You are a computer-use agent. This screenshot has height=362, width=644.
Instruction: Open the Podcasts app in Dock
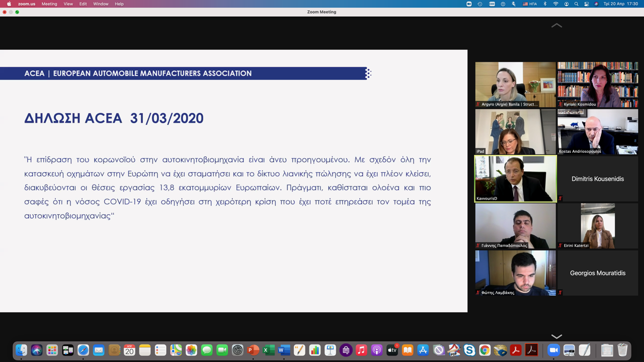(377, 350)
